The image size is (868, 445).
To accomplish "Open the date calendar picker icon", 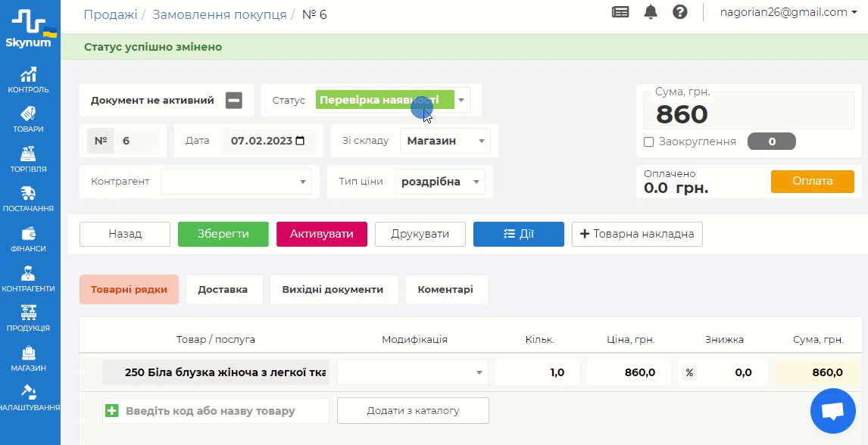I will point(300,141).
